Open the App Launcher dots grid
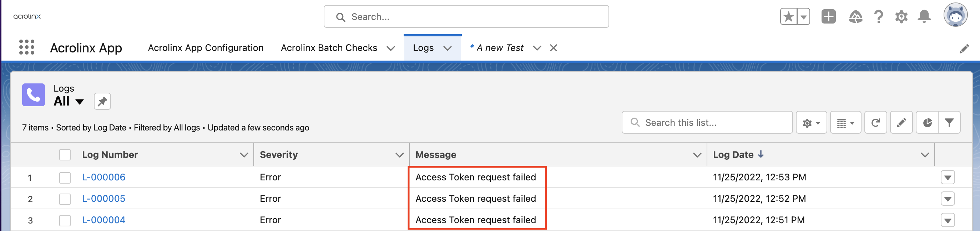 [x=27, y=47]
